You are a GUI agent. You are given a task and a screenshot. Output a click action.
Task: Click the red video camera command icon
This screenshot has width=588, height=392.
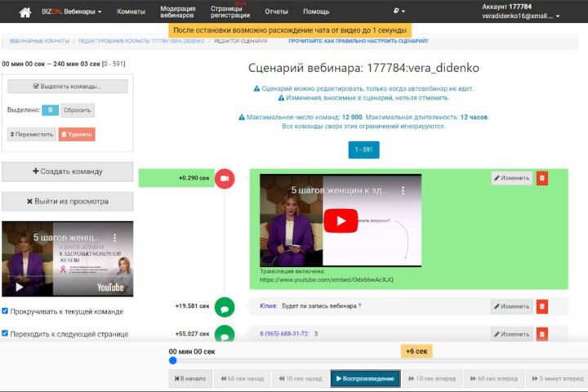point(225,179)
